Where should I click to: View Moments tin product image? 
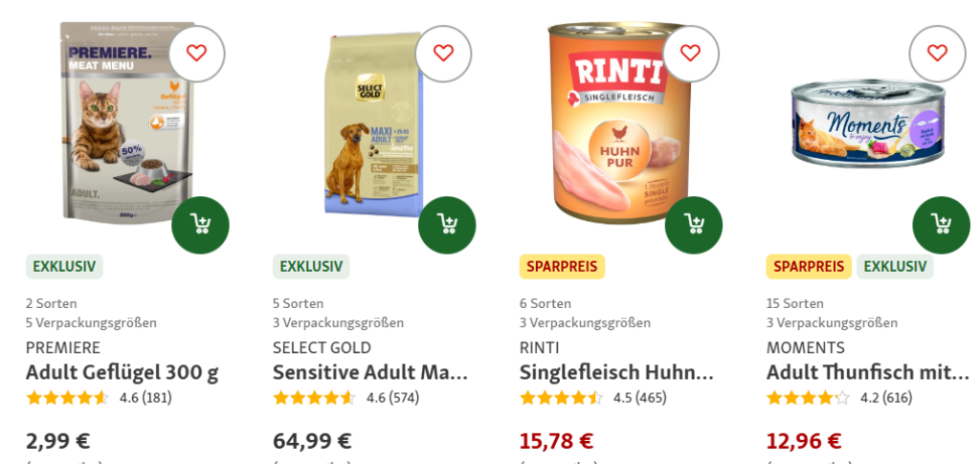click(869, 123)
